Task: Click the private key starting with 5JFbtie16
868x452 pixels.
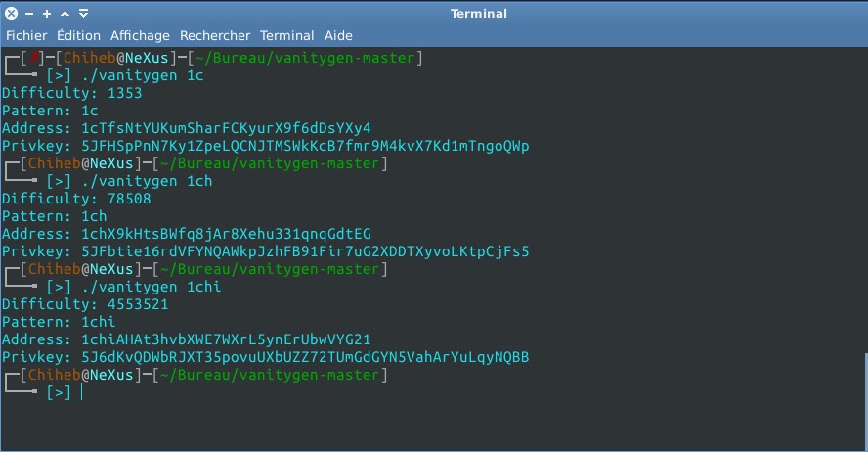Action: coord(305,251)
